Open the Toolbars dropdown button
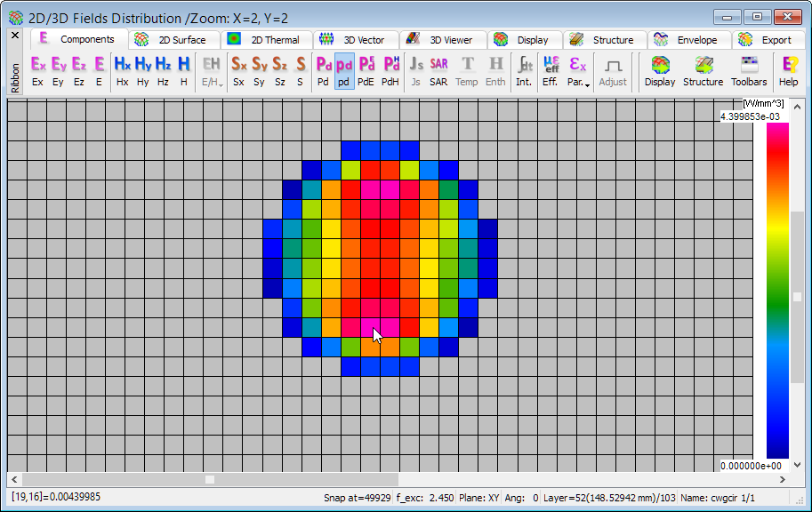Viewport: 812px width, 512px height. click(749, 71)
